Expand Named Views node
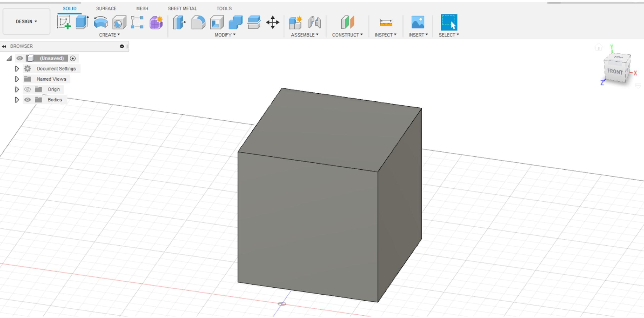The height and width of the screenshot is (318, 644). click(x=17, y=79)
